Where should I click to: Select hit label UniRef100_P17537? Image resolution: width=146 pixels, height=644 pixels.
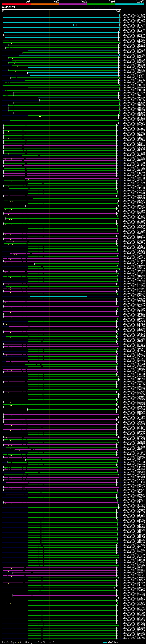point(134,48)
